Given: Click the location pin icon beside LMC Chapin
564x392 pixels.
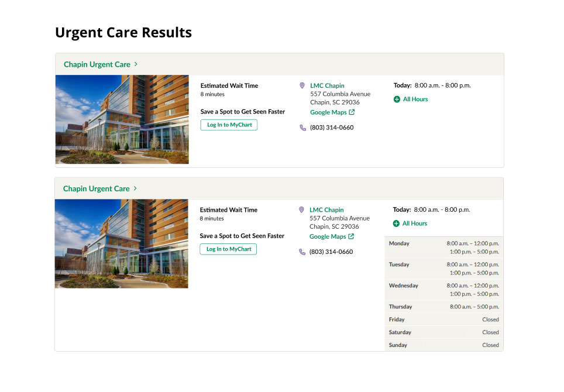Looking at the screenshot, I should 301,85.
